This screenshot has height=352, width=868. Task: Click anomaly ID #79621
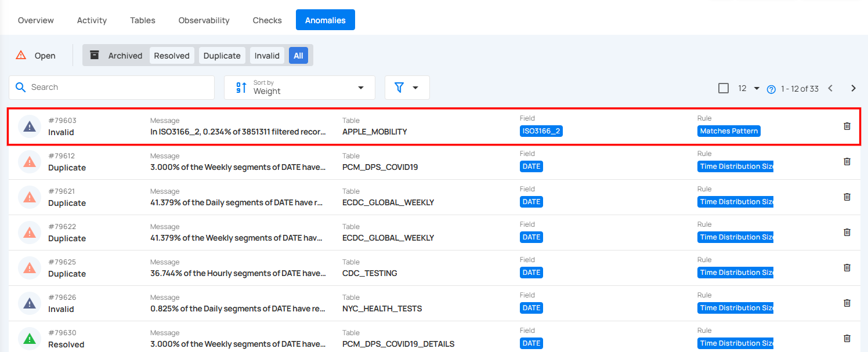(62, 191)
